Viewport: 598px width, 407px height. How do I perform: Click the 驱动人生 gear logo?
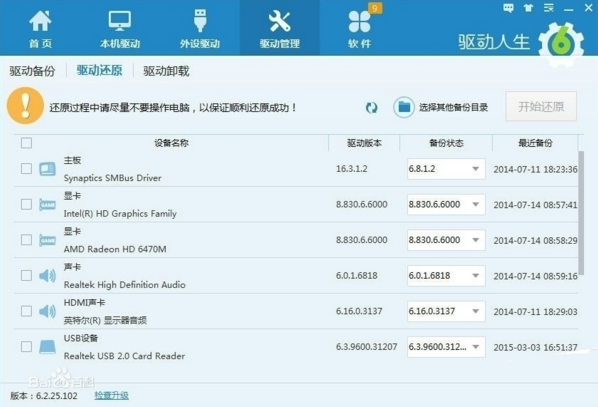pos(561,44)
